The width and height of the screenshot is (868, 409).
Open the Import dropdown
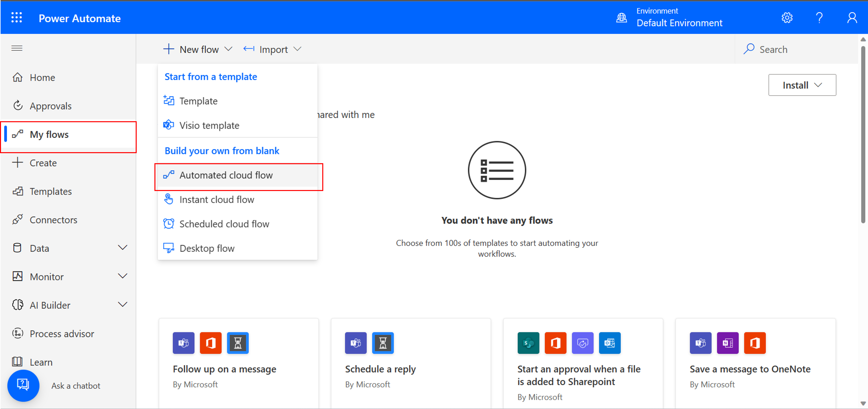272,49
